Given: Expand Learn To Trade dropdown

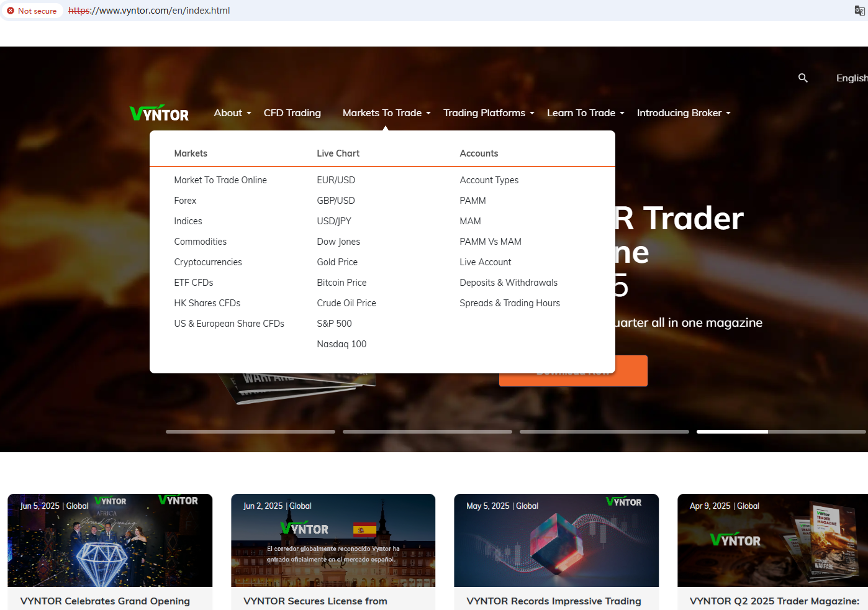Looking at the screenshot, I should coord(585,113).
